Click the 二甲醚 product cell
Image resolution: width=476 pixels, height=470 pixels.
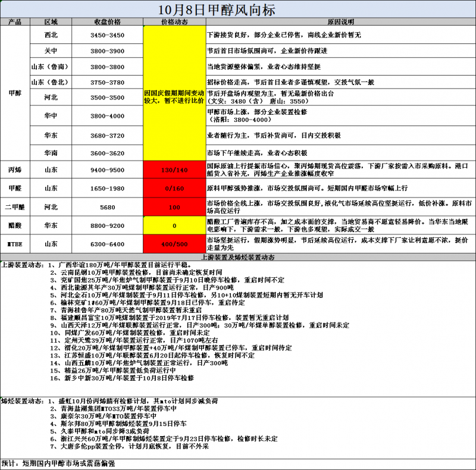(x=15, y=207)
